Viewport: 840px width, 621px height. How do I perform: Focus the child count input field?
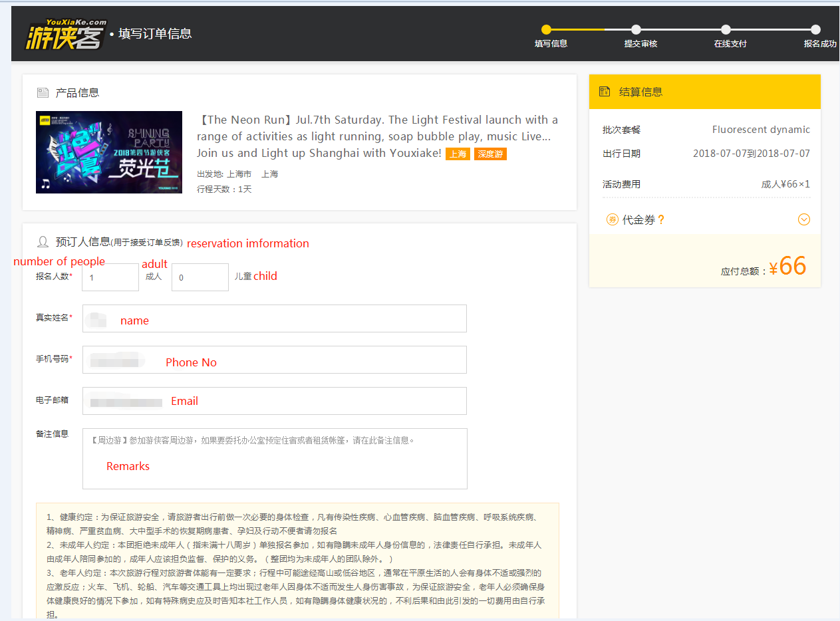coord(200,277)
